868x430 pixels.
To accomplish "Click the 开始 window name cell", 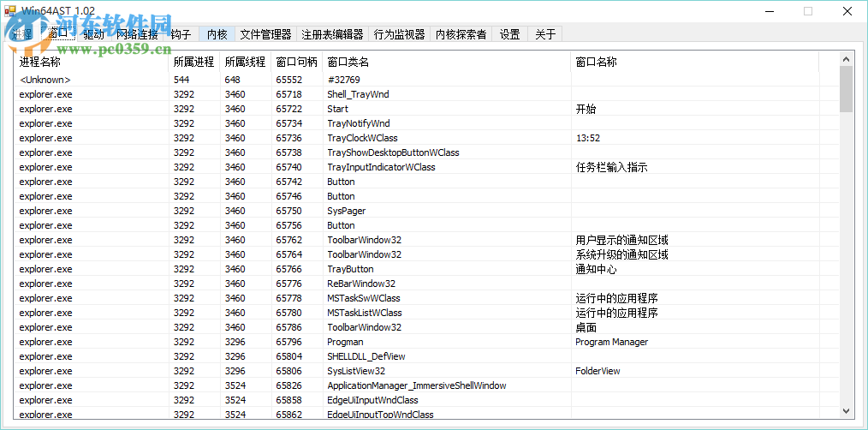I will pos(586,109).
